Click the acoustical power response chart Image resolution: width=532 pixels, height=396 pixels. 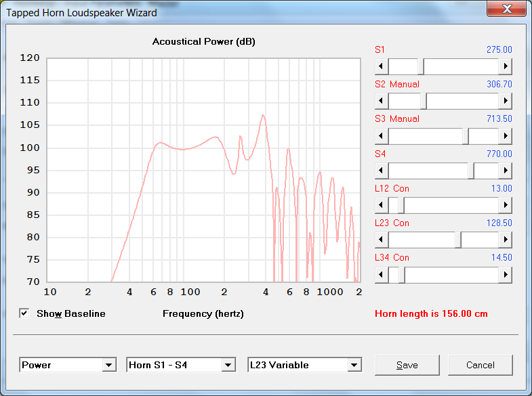click(x=203, y=170)
